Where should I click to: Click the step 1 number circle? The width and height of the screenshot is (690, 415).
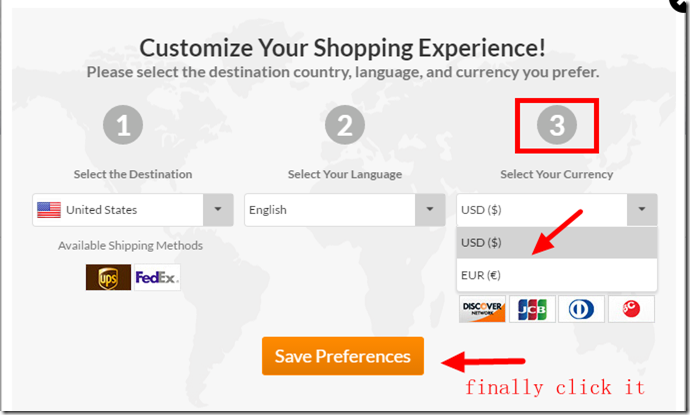[x=123, y=126]
